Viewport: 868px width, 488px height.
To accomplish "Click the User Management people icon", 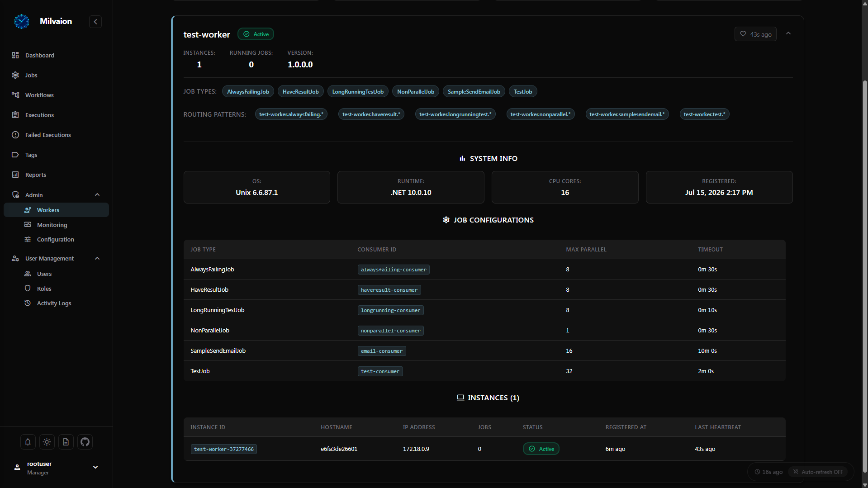I will tap(15, 258).
